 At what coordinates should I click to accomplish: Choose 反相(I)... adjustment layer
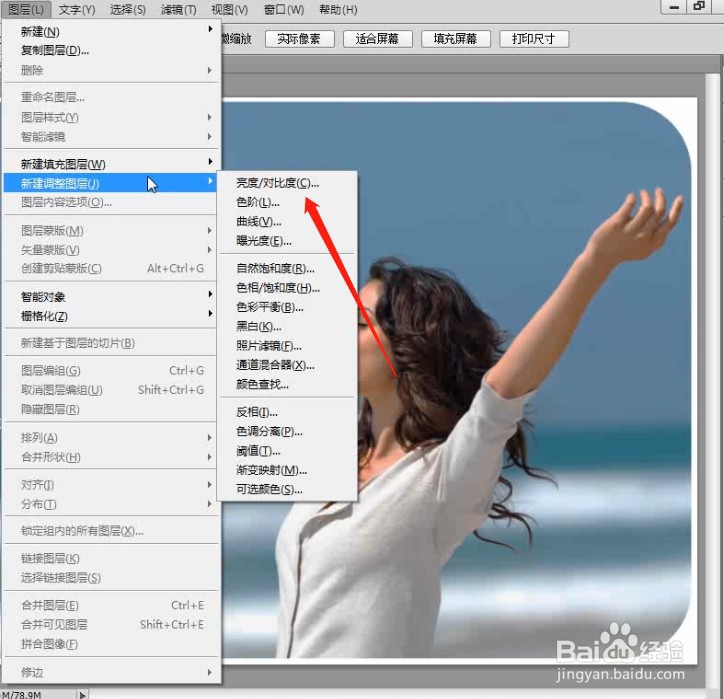pos(287,412)
